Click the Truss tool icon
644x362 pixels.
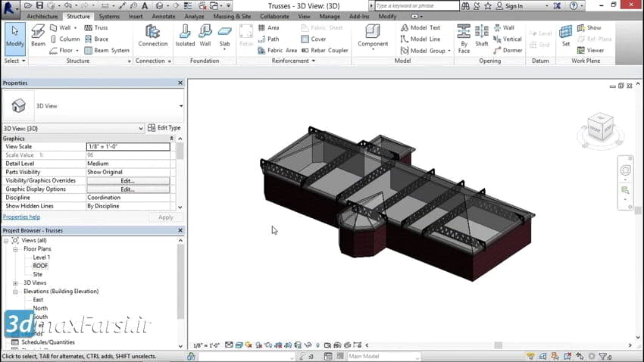[x=89, y=28]
